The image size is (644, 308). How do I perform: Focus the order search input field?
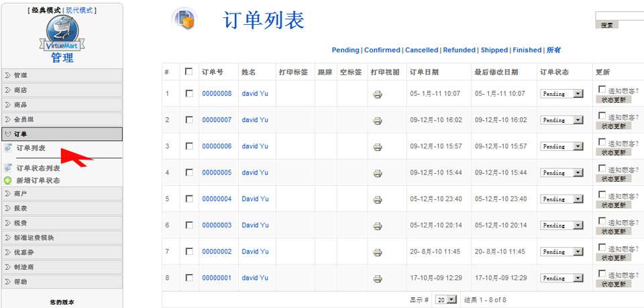coord(620,15)
